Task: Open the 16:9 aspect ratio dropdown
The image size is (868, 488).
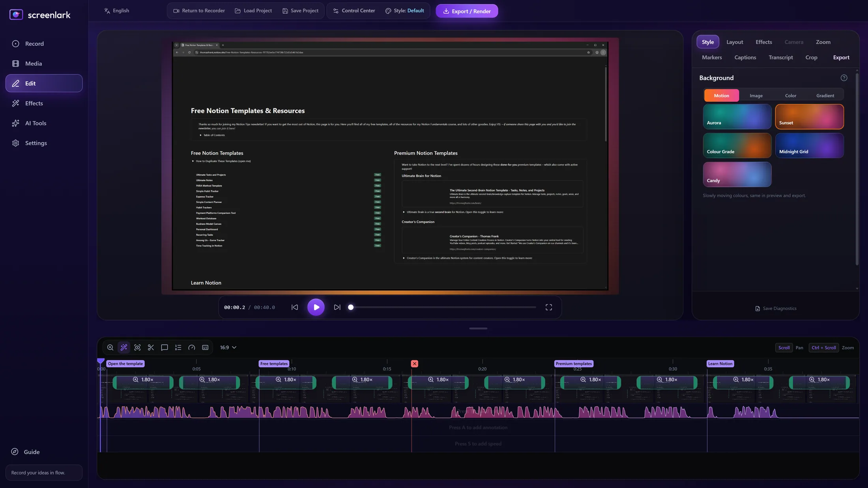Action: (x=228, y=348)
